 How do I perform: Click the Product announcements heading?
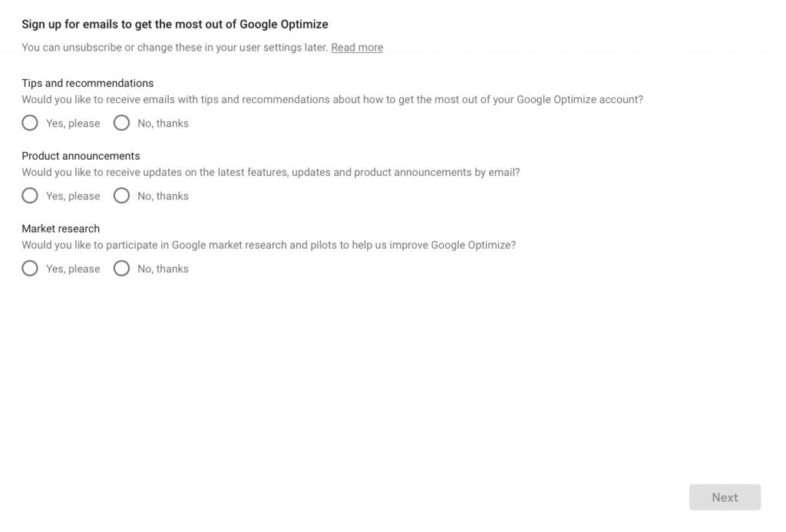(x=80, y=155)
